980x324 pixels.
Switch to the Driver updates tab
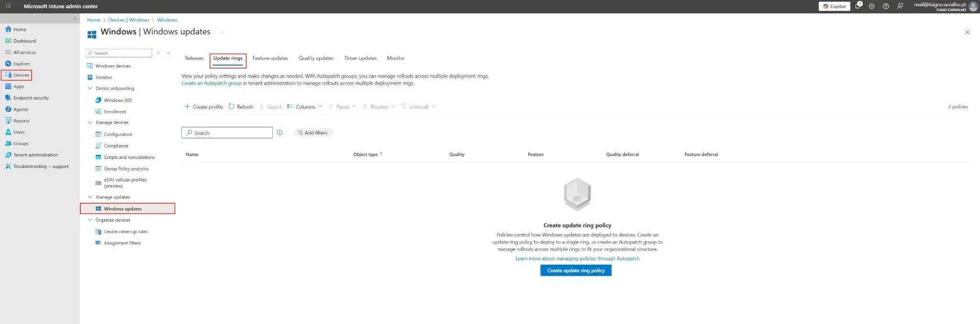pyautogui.click(x=360, y=58)
